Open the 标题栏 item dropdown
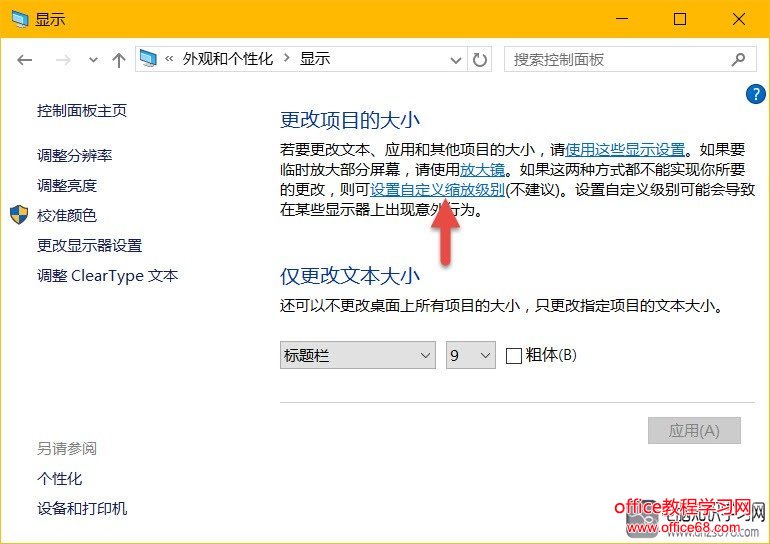This screenshot has width=770, height=544. (x=358, y=355)
